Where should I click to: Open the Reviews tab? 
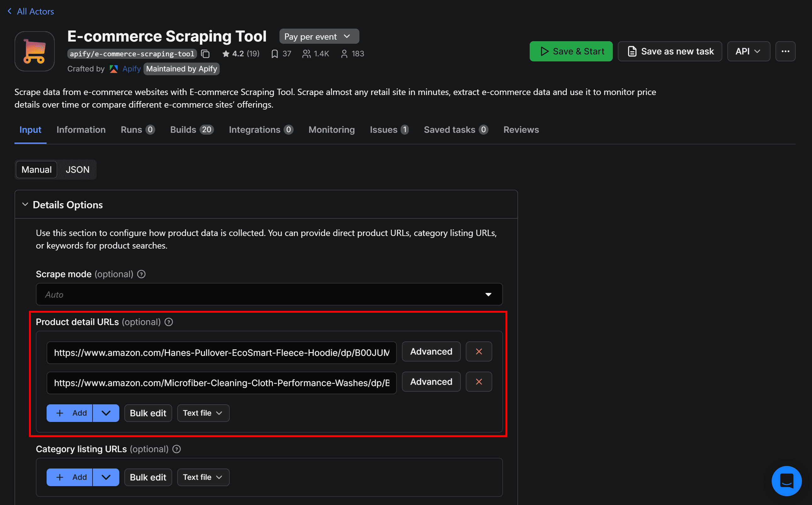(520, 130)
